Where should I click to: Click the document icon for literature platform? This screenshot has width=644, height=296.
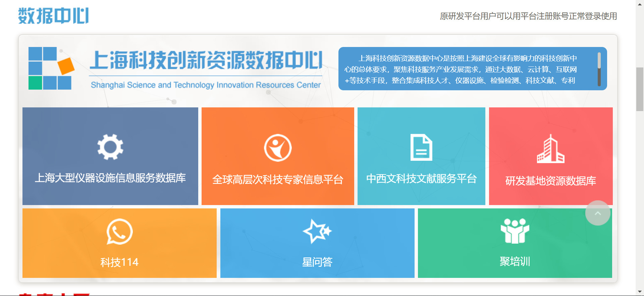click(421, 147)
